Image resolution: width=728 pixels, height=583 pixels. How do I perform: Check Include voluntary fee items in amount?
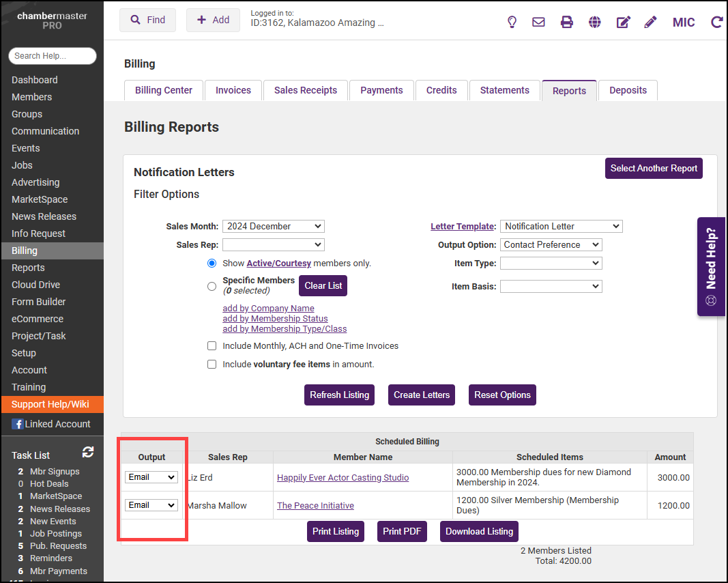click(x=212, y=365)
